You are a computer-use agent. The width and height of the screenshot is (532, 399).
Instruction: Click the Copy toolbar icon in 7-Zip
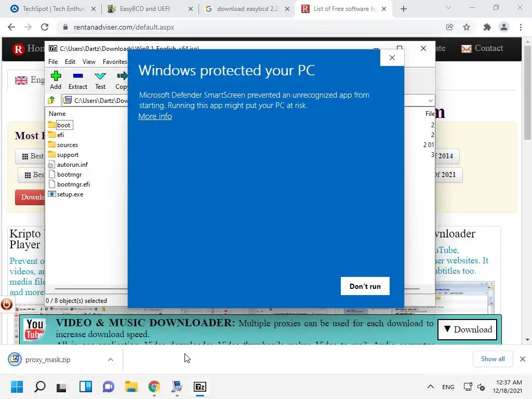[x=121, y=81]
